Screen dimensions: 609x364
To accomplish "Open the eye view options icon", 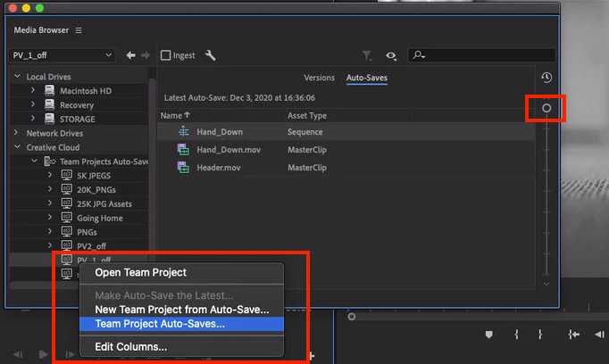I will [391, 56].
